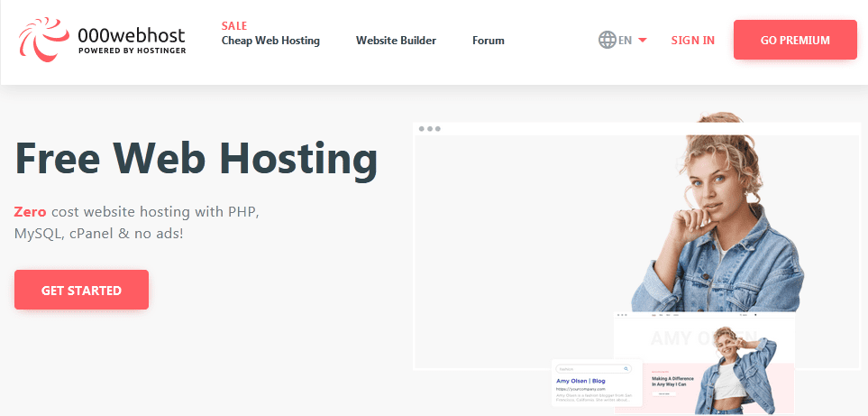Image resolution: width=868 pixels, height=416 pixels.
Task: Click the magnifier icon in the mock search card
Action: [x=626, y=368]
